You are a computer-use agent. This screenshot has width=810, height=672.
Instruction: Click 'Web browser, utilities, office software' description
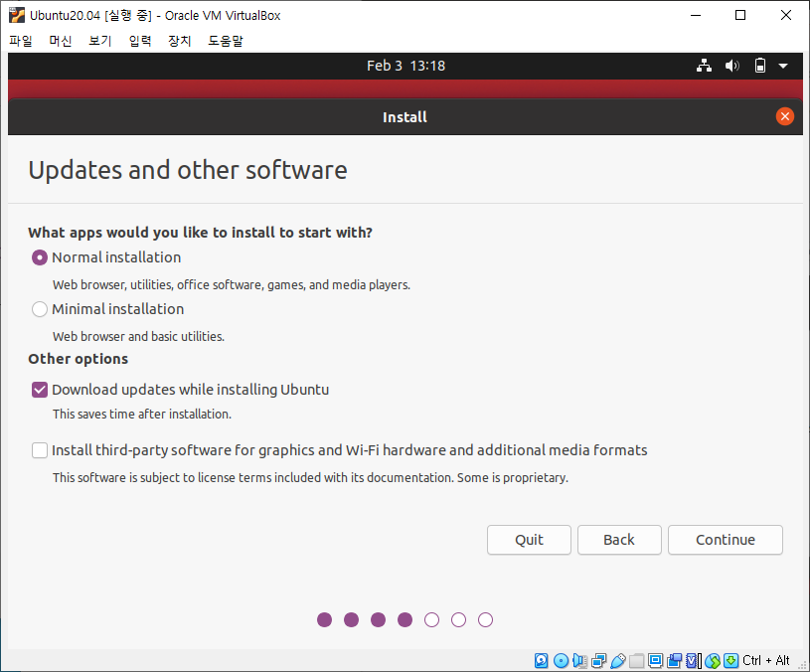pos(232,284)
